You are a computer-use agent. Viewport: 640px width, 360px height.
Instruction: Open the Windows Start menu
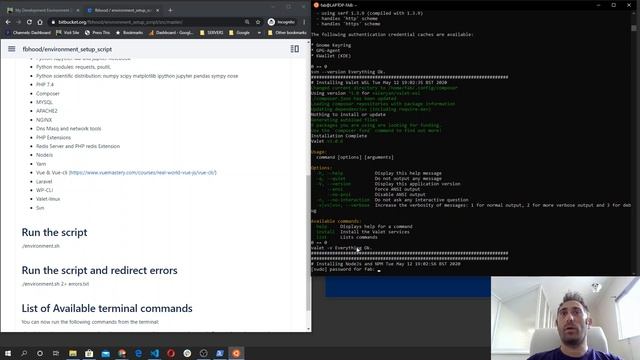(x=8, y=353)
